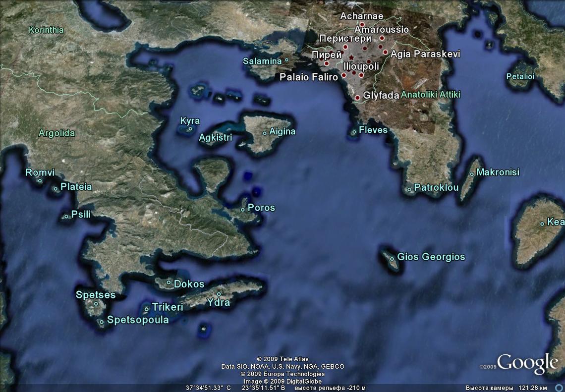Click the camera altitude readout in status bar

(506, 388)
